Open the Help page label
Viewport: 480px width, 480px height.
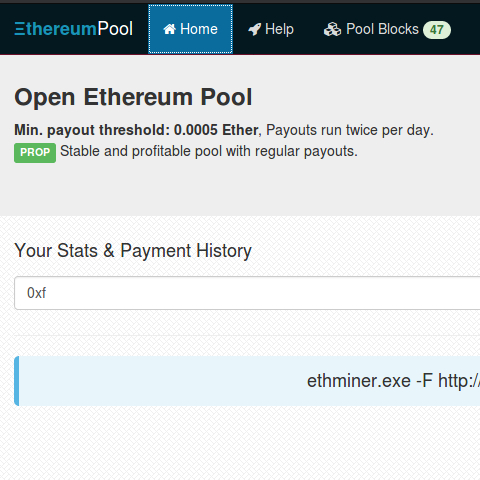click(279, 29)
